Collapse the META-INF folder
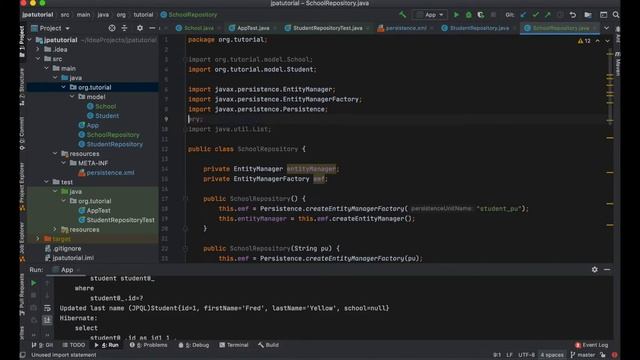This screenshot has width=640, height=360. point(64,163)
